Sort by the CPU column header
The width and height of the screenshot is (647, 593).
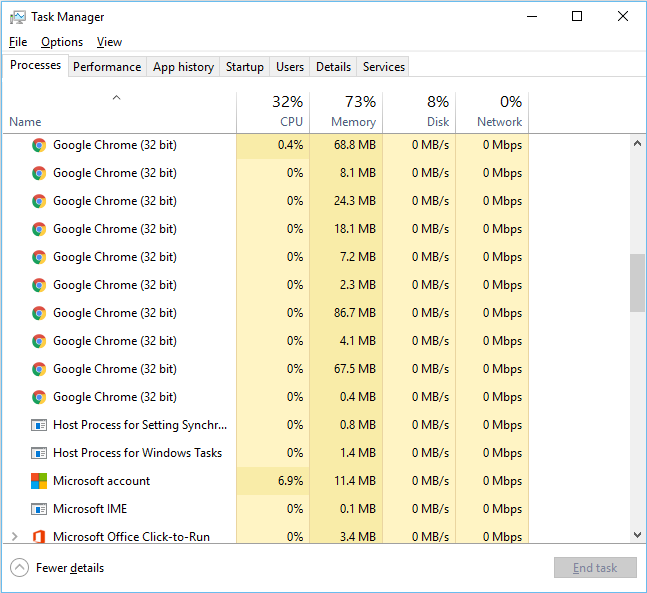(x=273, y=112)
